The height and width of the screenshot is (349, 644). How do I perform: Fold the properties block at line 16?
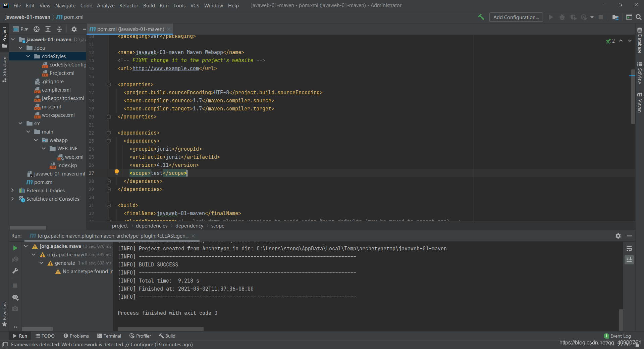click(109, 85)
